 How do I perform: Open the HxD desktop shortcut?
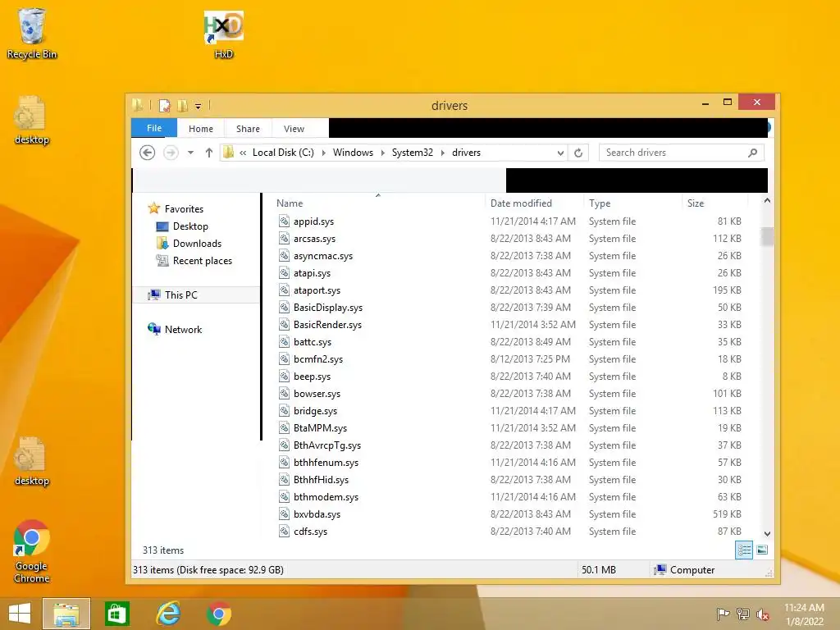point(224,34)
